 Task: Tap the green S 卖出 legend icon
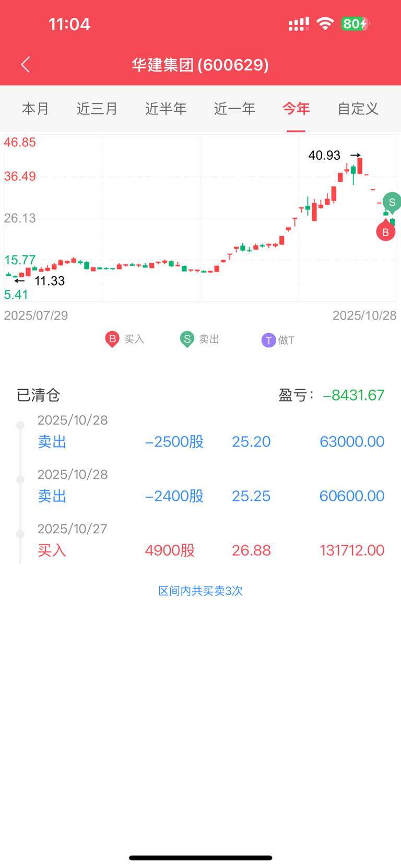pos(187,339)
